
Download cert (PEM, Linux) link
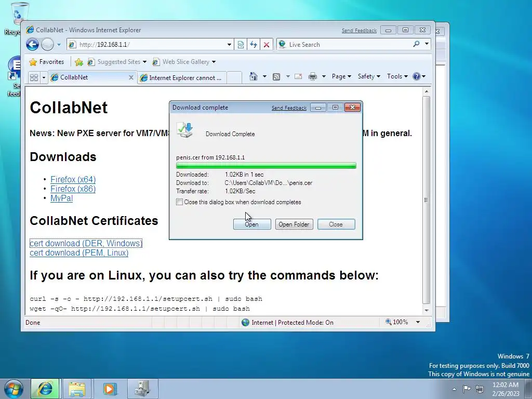click(79, 253)
